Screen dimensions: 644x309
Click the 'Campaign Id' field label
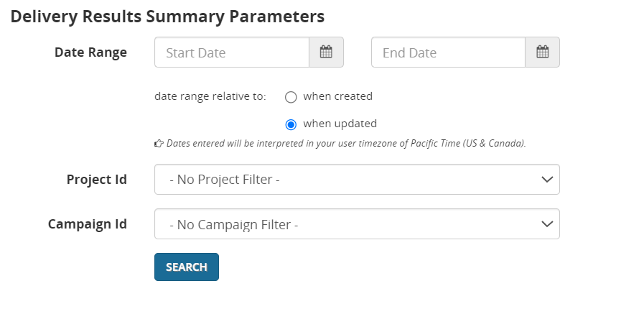[x=88, y=224]
